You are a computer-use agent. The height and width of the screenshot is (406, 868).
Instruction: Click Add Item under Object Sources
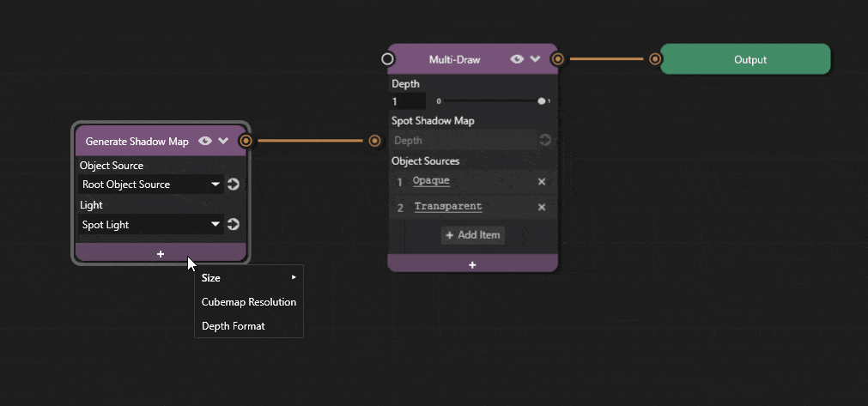click(x=473, y=235)
